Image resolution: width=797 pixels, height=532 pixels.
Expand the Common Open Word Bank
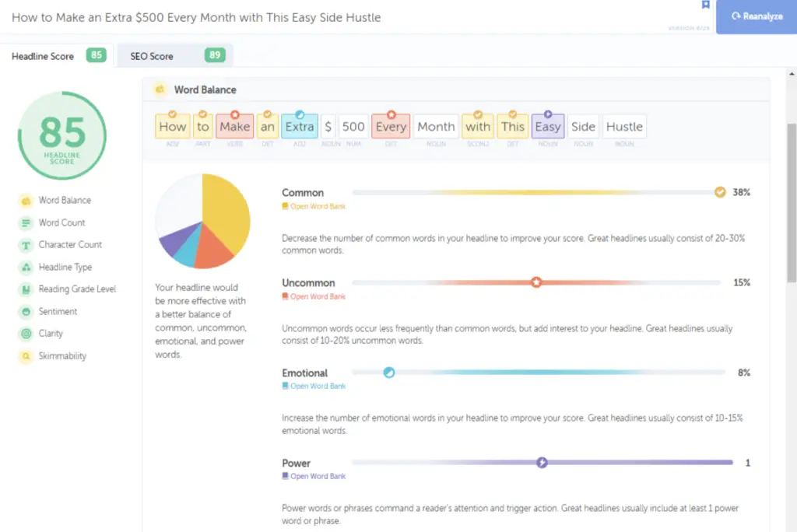[x=314, y=206]
